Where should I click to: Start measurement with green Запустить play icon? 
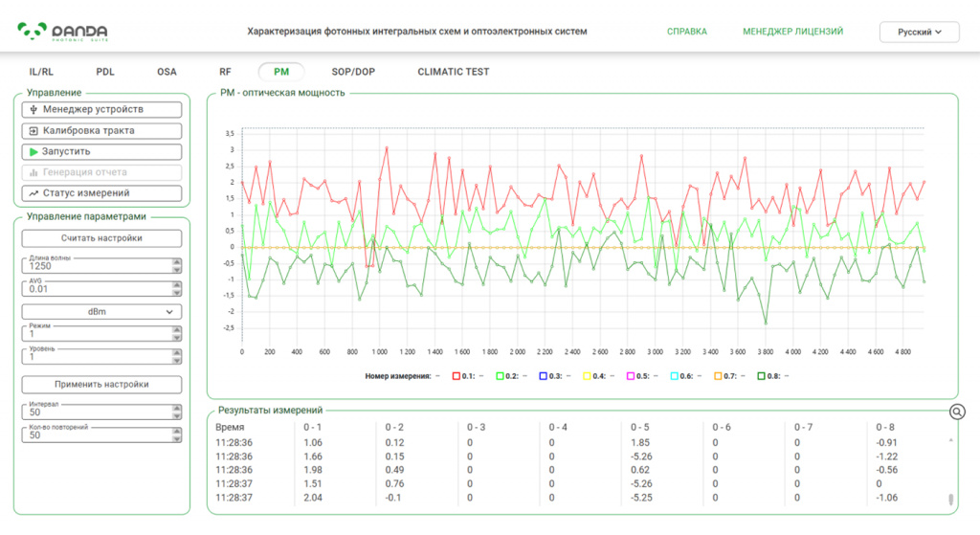pyautogui.click(x=101, y=151)
